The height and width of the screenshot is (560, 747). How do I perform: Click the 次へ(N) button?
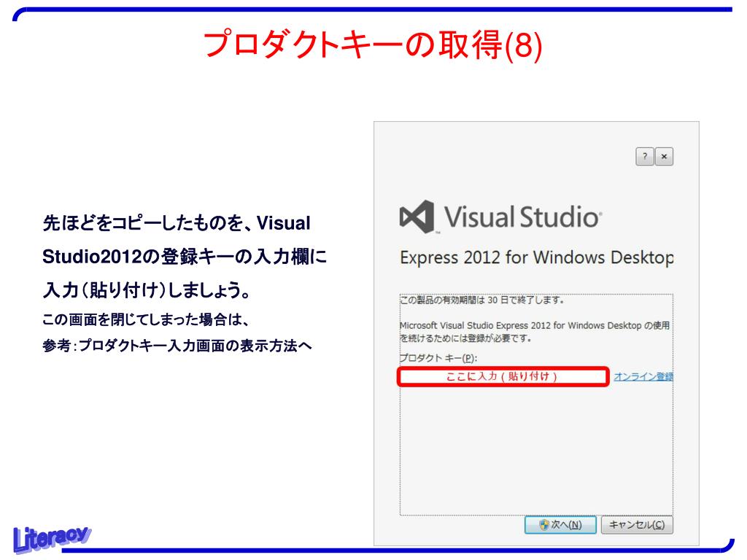click(x=560, y=525)
